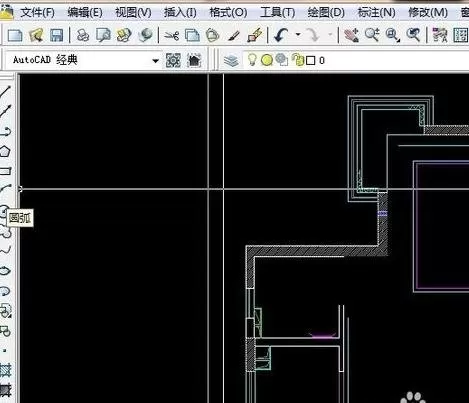
Task: Open the layer list showing 0
Action: tap(356, 60)
